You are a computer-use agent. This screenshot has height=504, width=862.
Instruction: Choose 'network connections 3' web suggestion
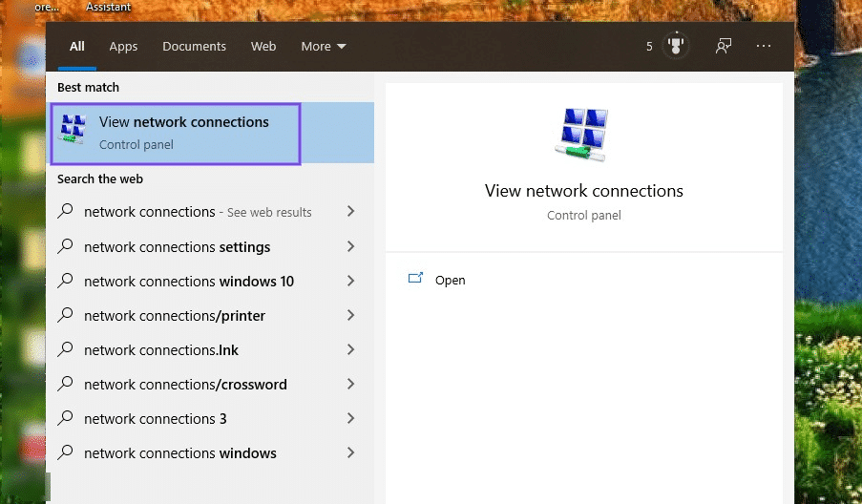[156, 418]
